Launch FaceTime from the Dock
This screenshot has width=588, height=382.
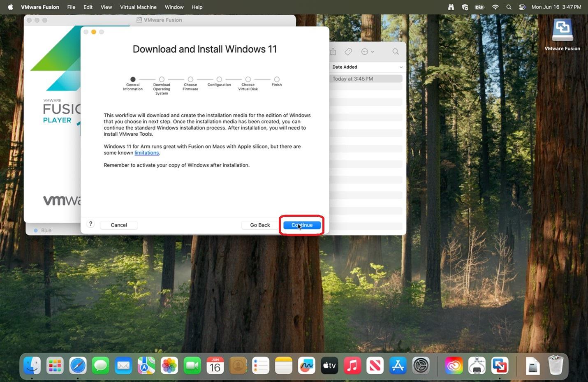[192, 365]
